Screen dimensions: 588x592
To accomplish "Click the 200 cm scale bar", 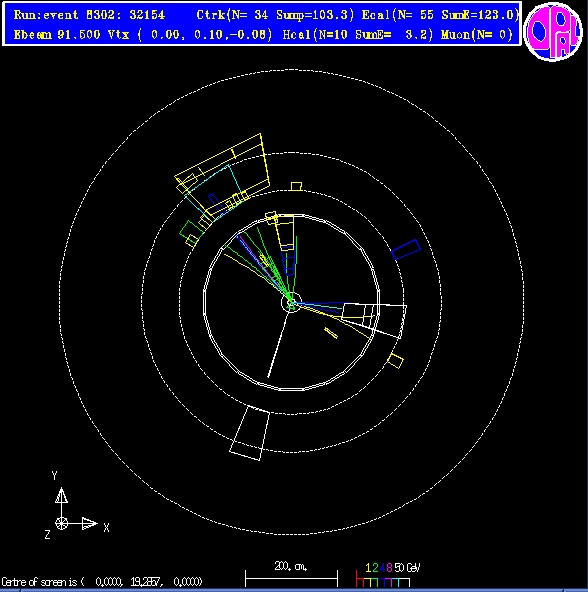I will (291, 578).
